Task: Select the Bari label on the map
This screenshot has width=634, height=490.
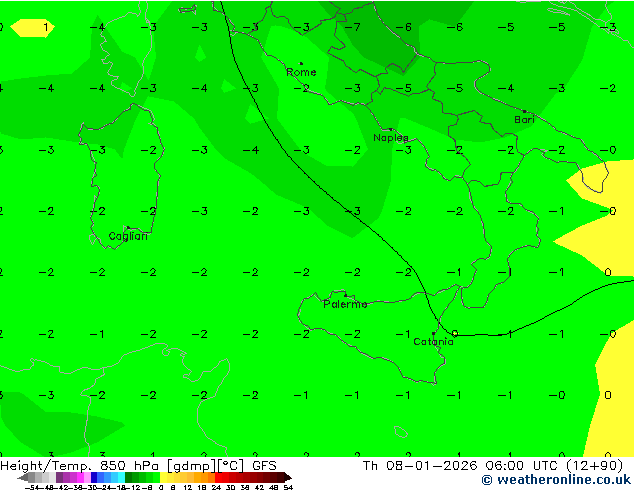Action: coord(524,120)
